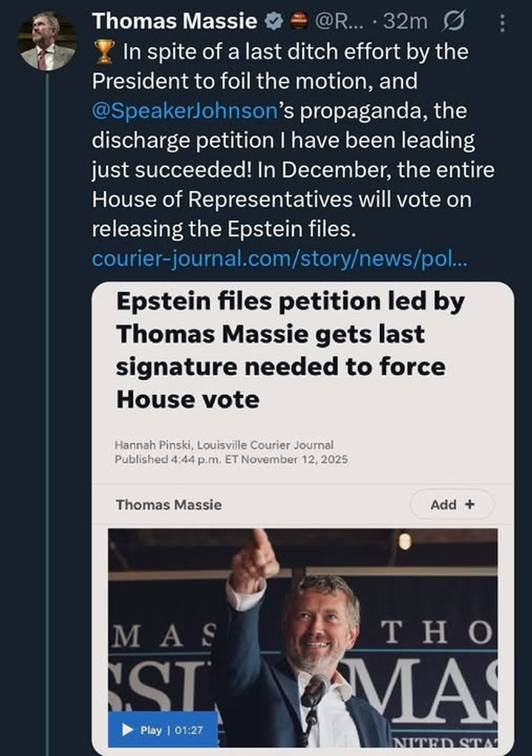Open Thomas Massie's profile avatar photo
The height and width of the screenshot is (756, 532).
click(x=46, y=41)
